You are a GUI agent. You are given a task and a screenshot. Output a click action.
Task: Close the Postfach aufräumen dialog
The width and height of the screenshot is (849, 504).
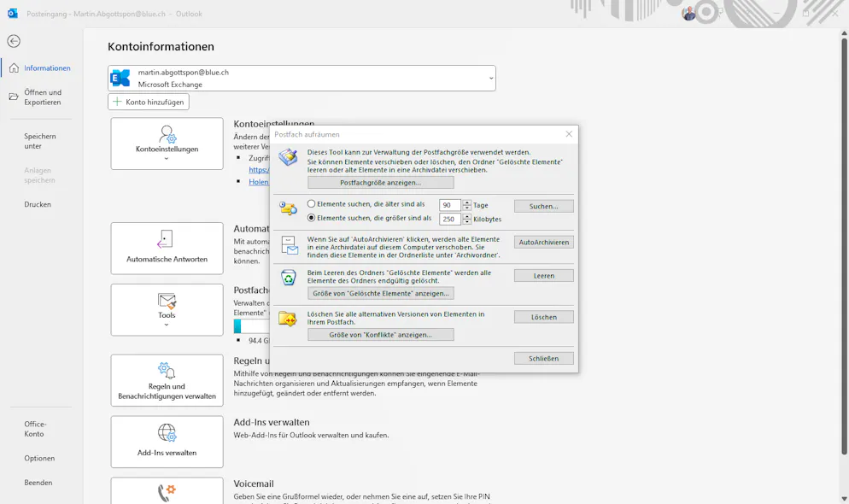coord(569,134)
